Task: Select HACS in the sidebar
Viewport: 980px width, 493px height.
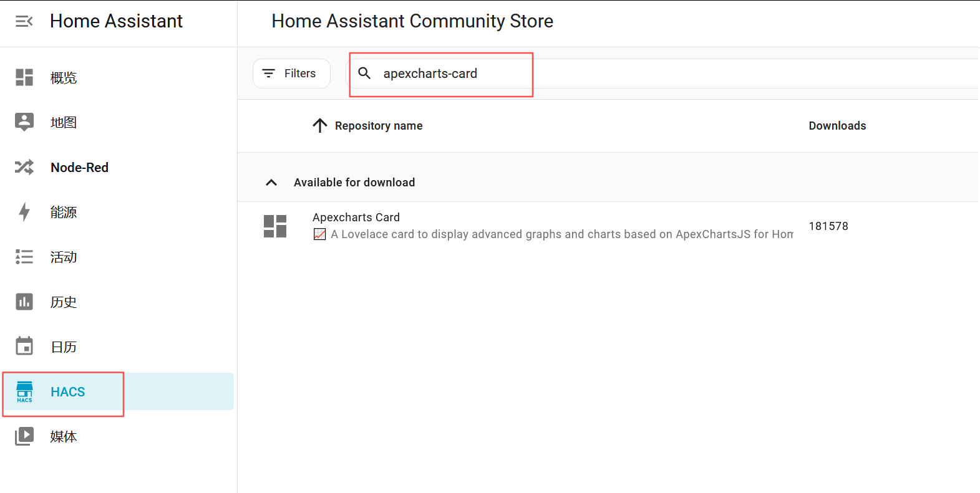Action: pos(68,392)
